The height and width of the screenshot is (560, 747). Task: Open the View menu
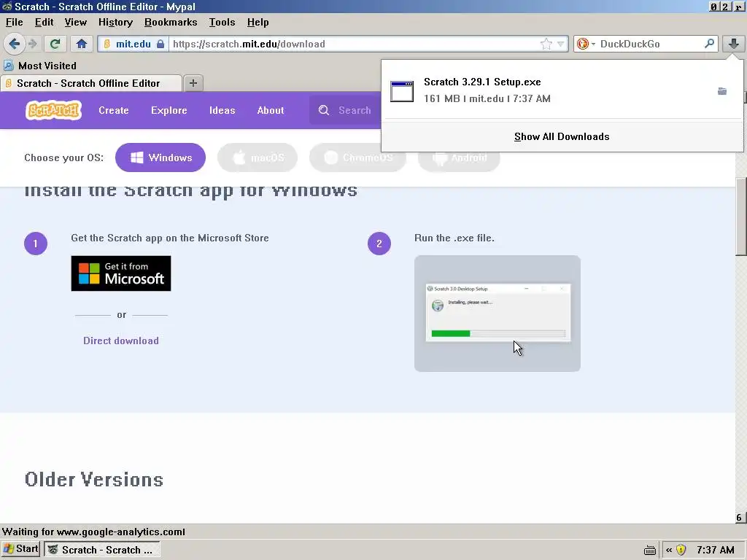coord(76,23)
